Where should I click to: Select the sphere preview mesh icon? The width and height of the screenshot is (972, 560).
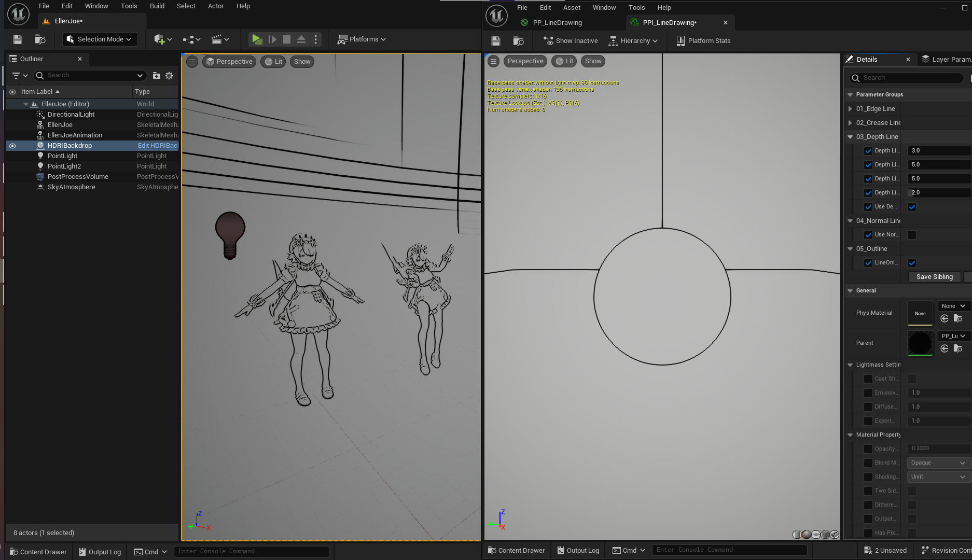(x=806, y=535)
